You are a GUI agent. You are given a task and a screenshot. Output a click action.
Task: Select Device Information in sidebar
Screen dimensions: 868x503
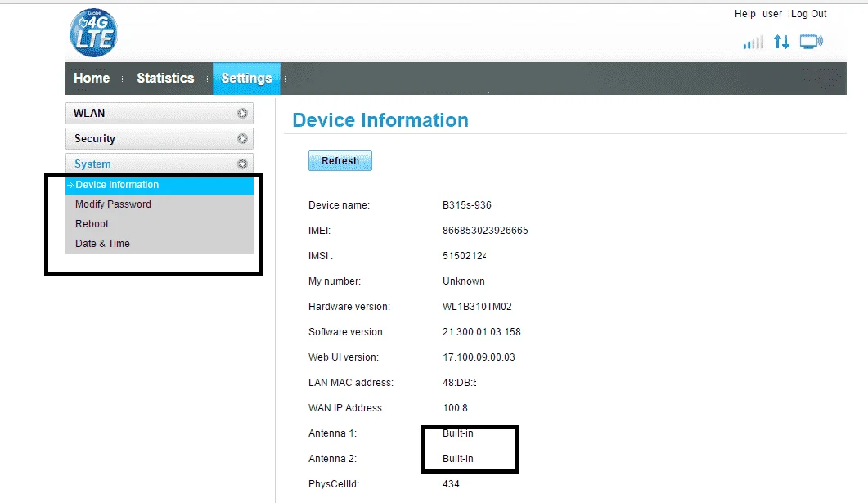click(x=160, y=185)
